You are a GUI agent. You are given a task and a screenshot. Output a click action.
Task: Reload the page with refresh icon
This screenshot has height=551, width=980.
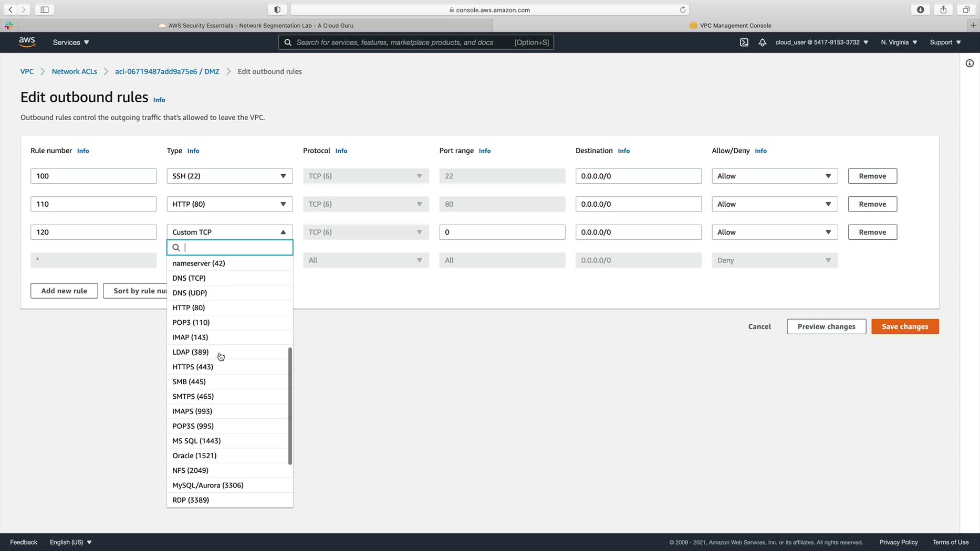tap(683, 9)
